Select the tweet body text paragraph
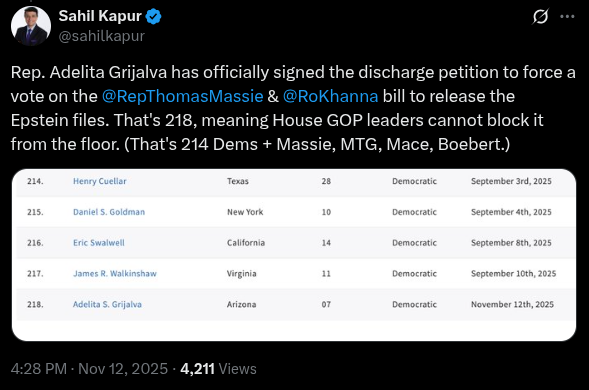Viewport: 589px width, 390px height. point(293,108)
